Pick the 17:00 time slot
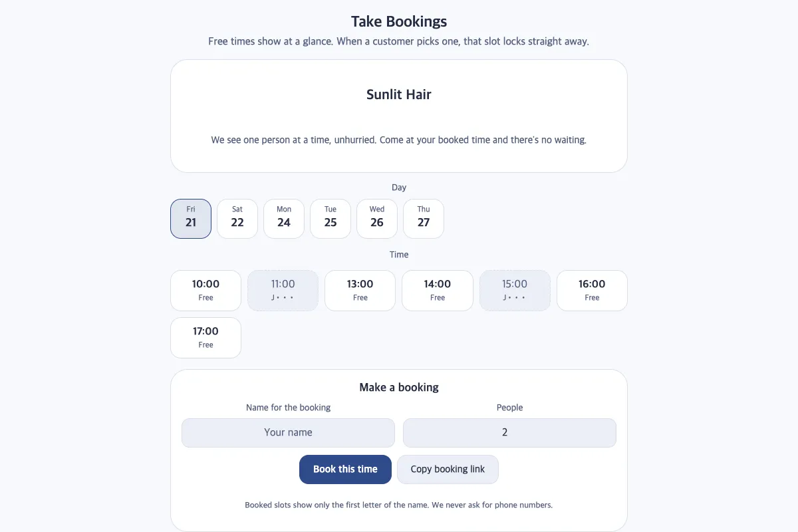The width and height of the screenshot is (798, 532). point(206,338)
